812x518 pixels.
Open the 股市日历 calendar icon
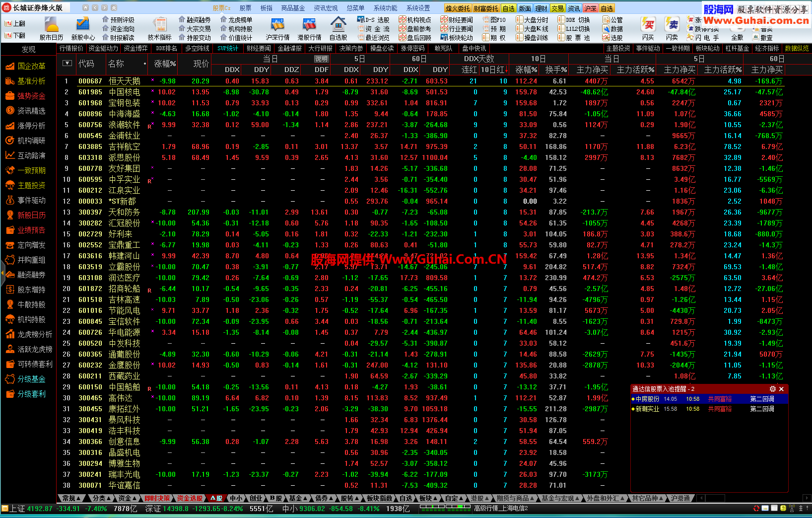point(51,28)
